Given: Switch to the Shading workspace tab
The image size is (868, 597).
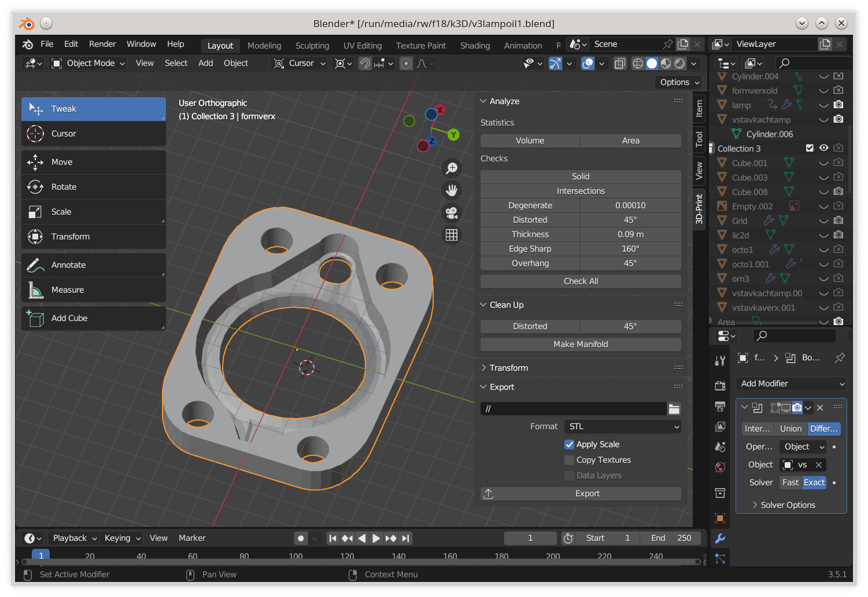Looking at the screenshot, I should click(x=475, y=46).
